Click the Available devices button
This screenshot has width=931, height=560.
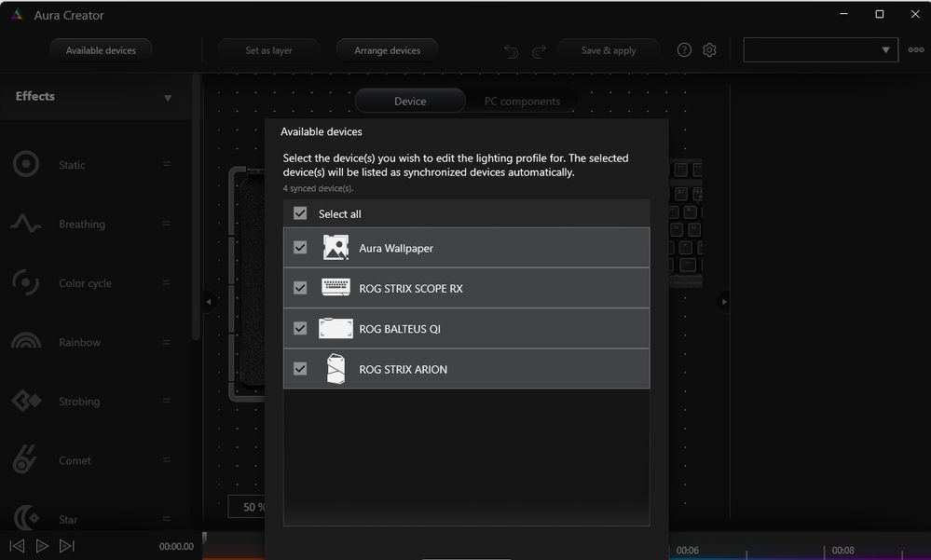pyautogui.click(x=101, y=50)
